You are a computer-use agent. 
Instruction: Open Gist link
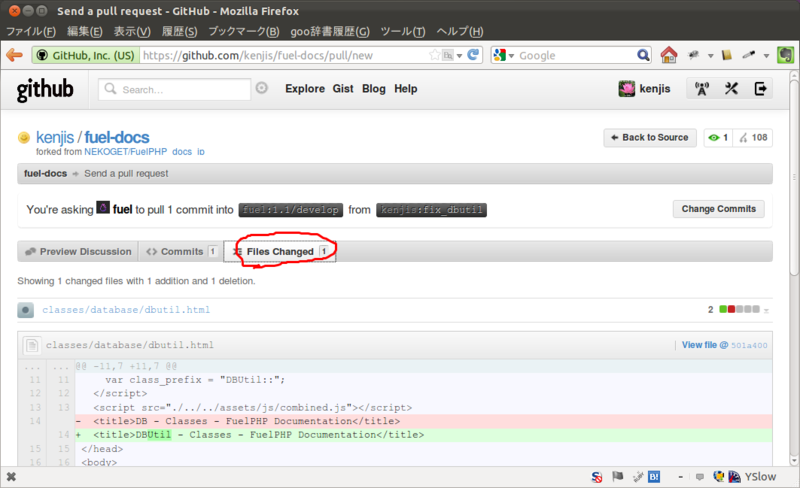(x=343, y=89)
